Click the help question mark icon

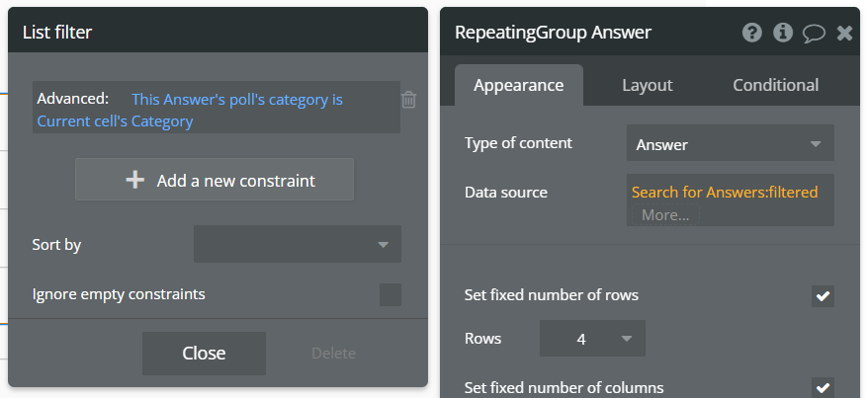[752, 33]
